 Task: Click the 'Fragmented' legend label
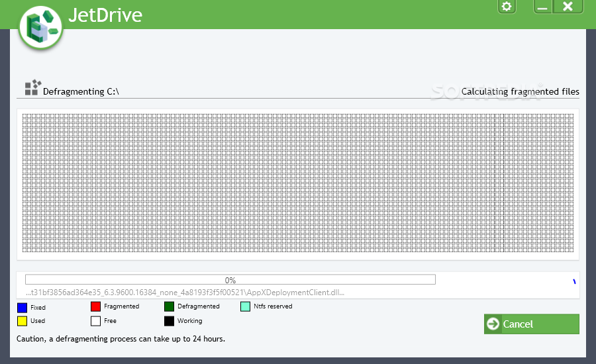[x=122, y=306]
